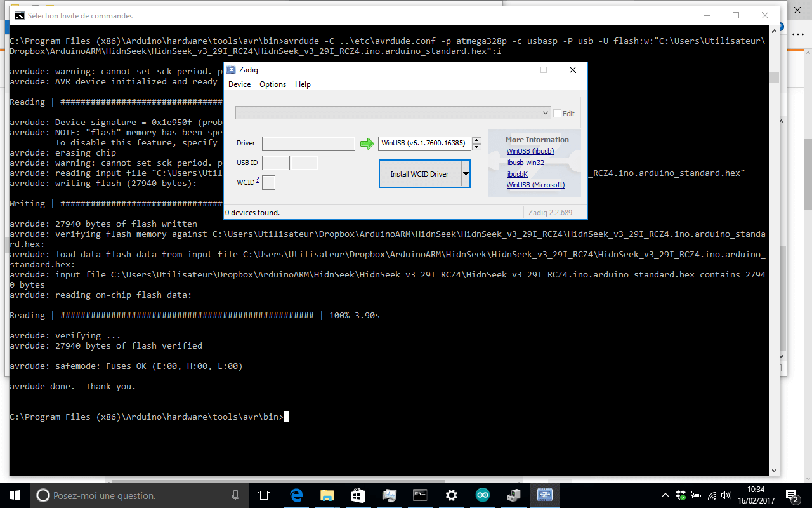Click the Arduino IDE taskbar icon
The width and height of the screenshot is (812, 508).
pos(483,495)
